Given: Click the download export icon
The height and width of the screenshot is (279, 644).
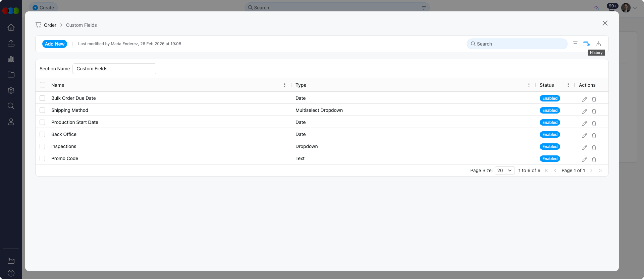Looking at the screenshot, I should pyautogui.click(x=598, y=44).
